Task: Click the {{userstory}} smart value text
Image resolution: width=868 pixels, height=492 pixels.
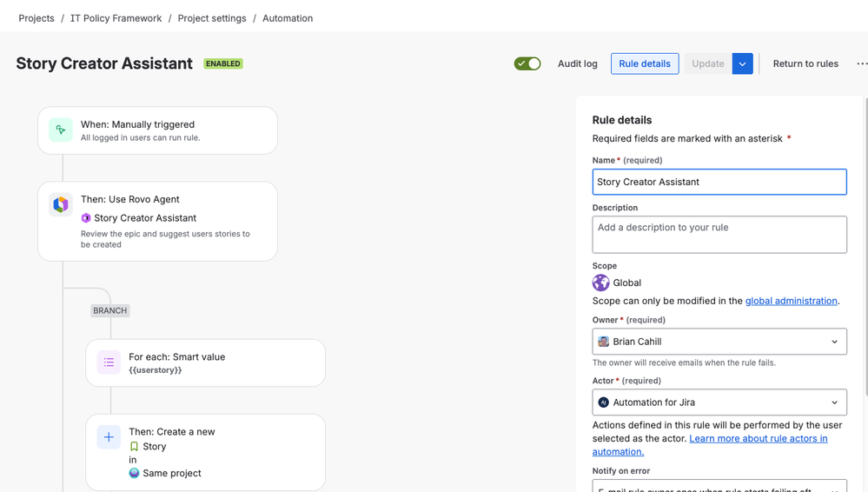Action: pyautogui.click(x=155, y=370)
